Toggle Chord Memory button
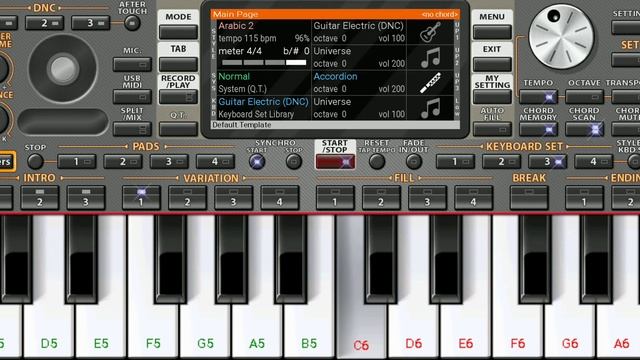This screenshot has height=360, width=640. pos(538,129)
